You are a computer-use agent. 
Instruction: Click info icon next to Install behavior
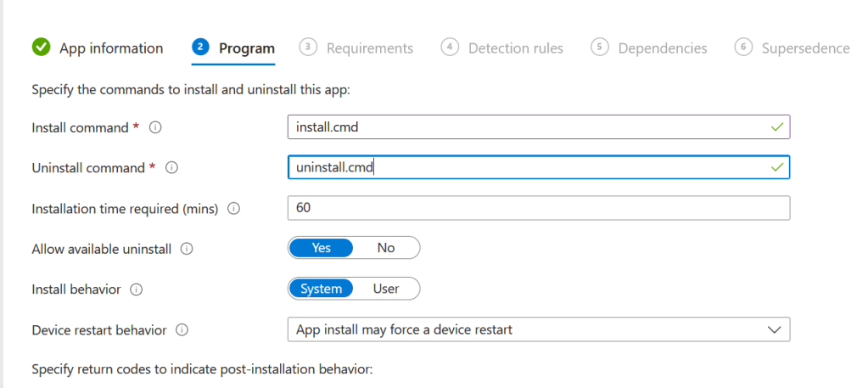[136, 290]
